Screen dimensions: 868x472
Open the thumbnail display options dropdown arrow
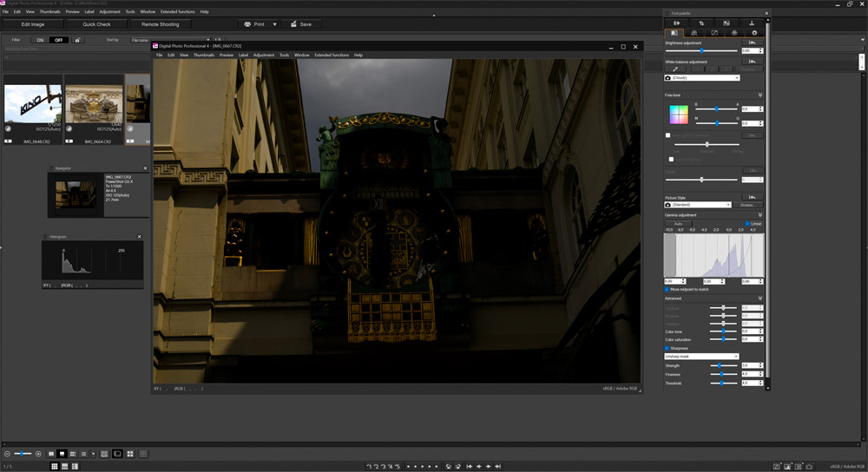(x=93, y=454)
